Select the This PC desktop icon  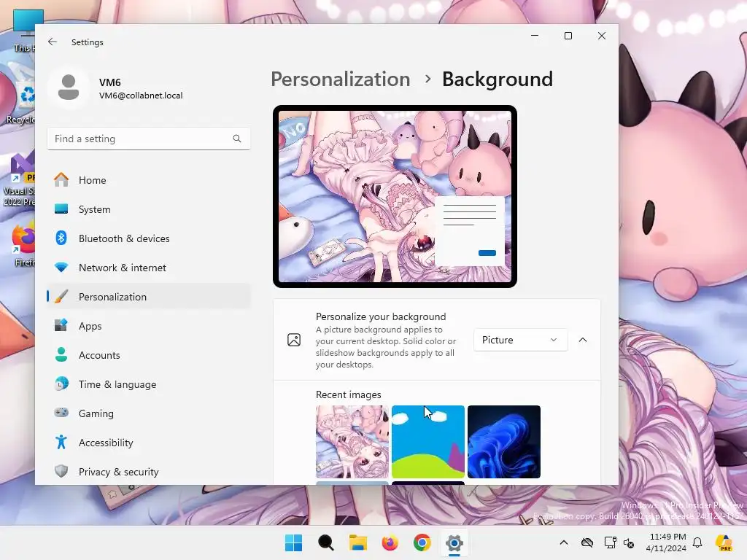pos(24,31)
